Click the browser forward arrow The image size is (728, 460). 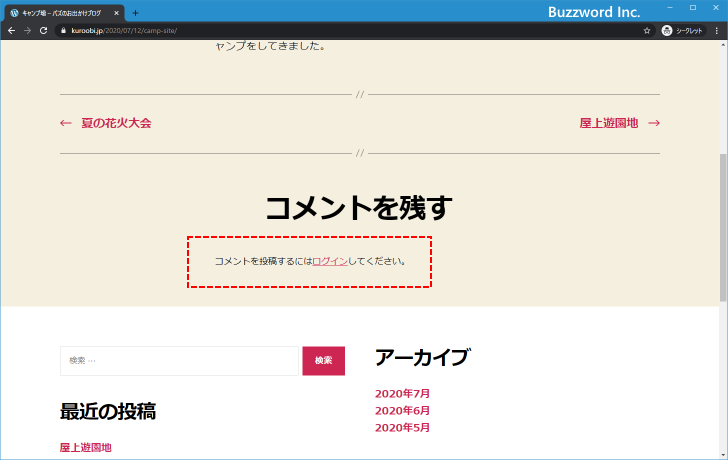[27, 31]
